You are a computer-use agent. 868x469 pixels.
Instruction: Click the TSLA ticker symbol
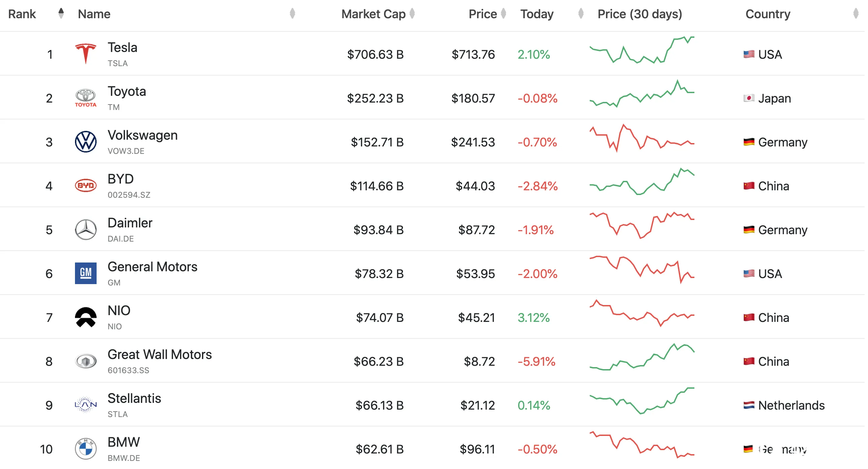118,63
